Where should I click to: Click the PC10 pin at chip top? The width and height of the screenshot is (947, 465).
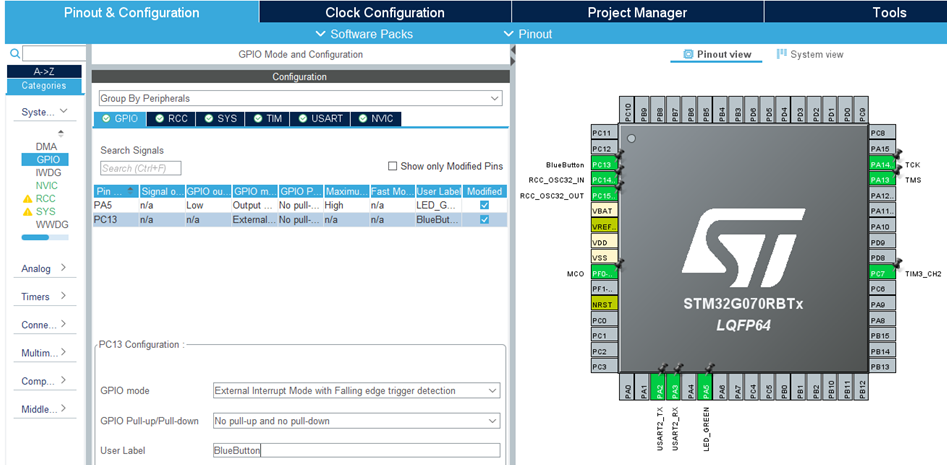(628, 112)
